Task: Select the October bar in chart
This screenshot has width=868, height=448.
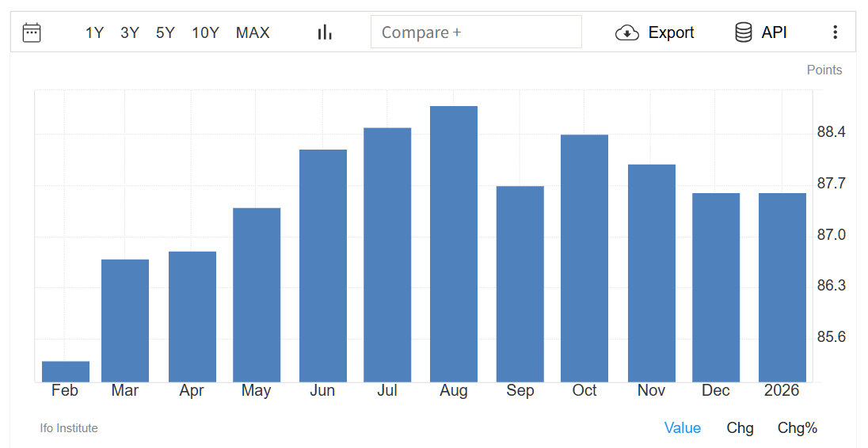Action: click(x=584, y=258)
